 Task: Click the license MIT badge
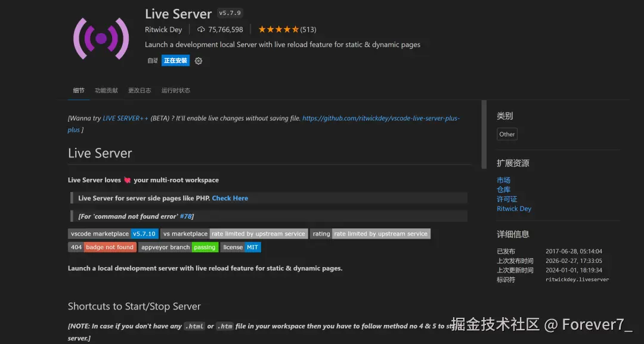[241, 247]
